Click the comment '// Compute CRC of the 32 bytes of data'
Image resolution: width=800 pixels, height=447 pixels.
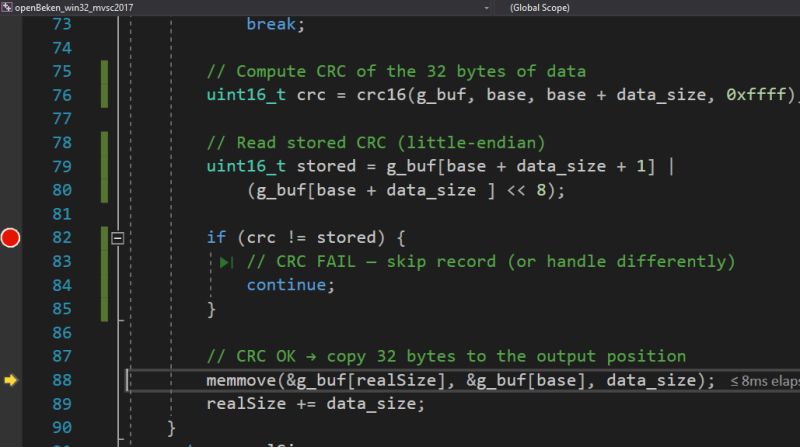coord(396,71)
